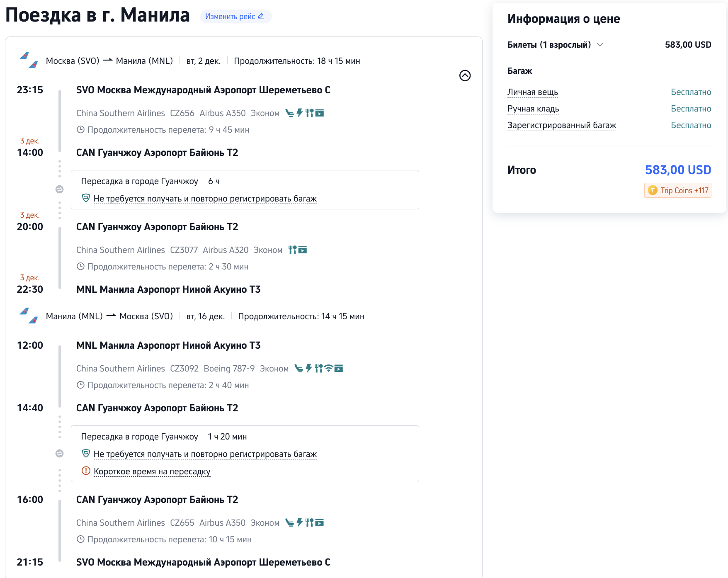
Task: Click the Москва to Манила airline logo
Action: point(29,61)
